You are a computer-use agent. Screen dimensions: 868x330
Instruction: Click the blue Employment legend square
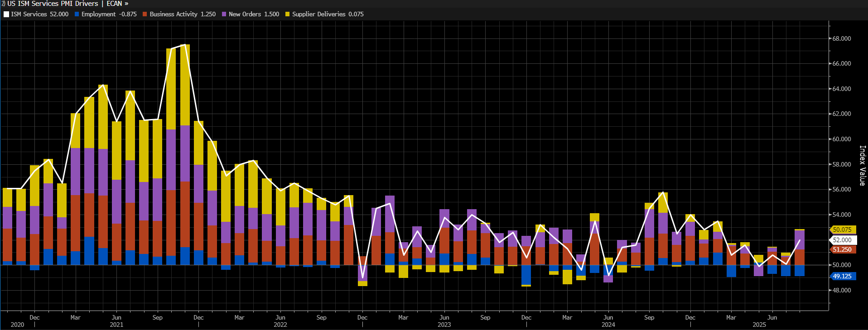click(77, 14)
